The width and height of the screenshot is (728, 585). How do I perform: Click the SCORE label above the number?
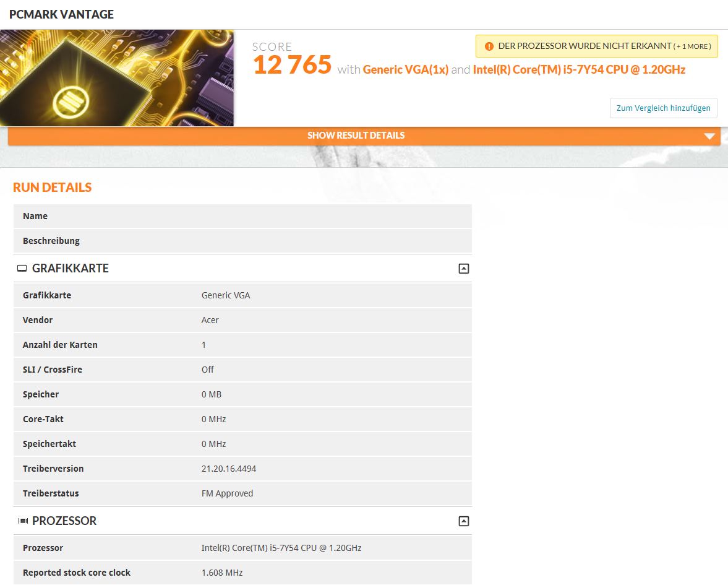coord(272,47)
